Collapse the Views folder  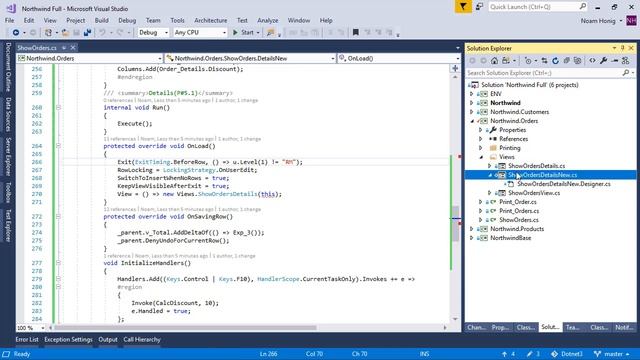[x=481, y=157]
